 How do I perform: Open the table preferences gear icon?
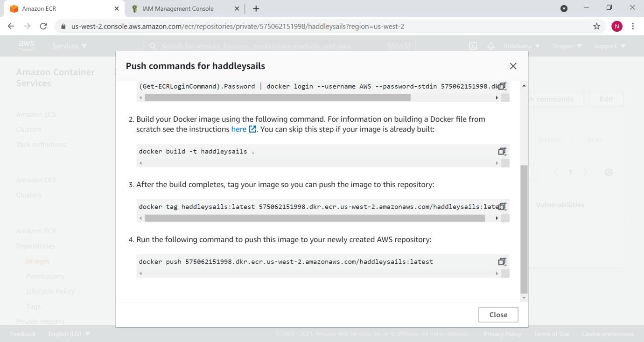pos(609,172)
